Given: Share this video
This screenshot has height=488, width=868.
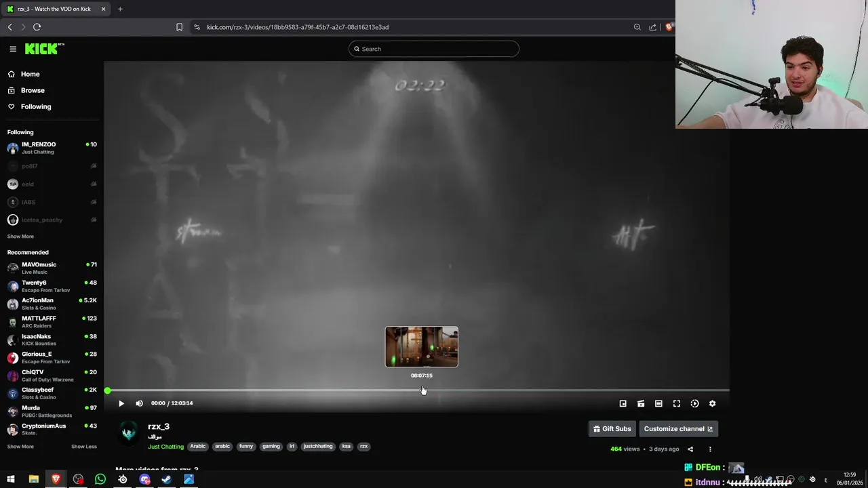Looking at the screenshot, I should coord(690,449).
